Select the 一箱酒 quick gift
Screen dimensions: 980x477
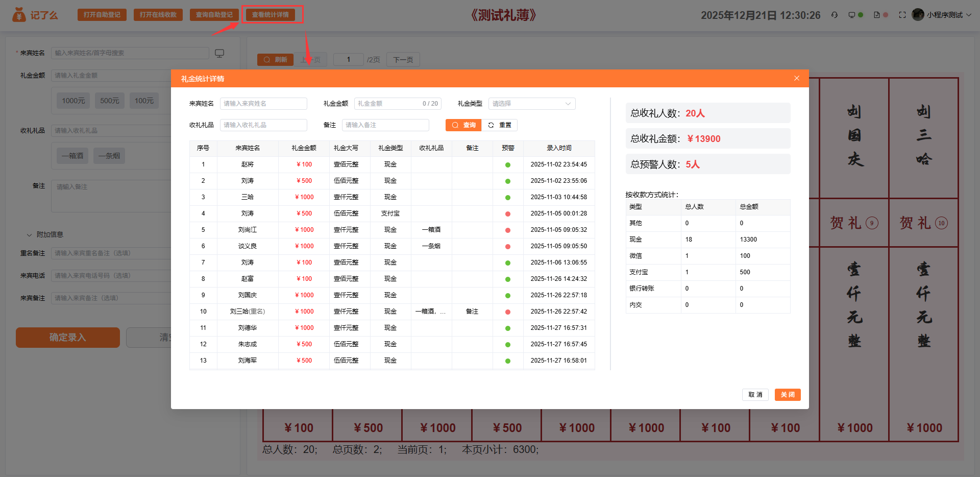(72, 156)
